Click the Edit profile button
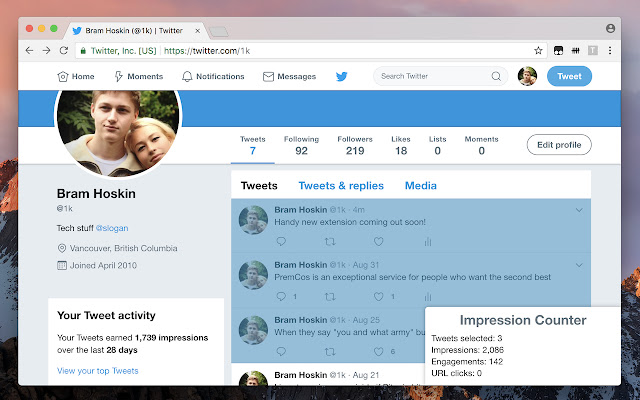The image size is (640, 400). [559, 144]
